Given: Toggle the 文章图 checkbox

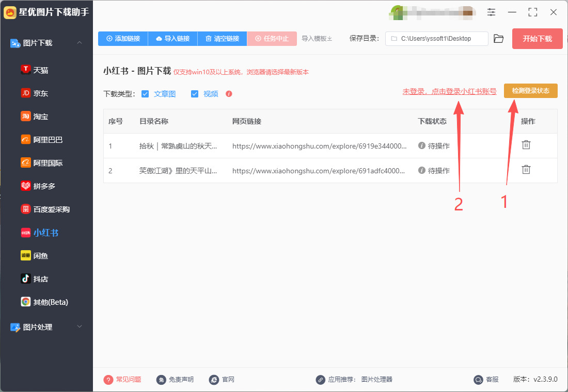Looking at the screenshot, I should (x=145, y=94).
